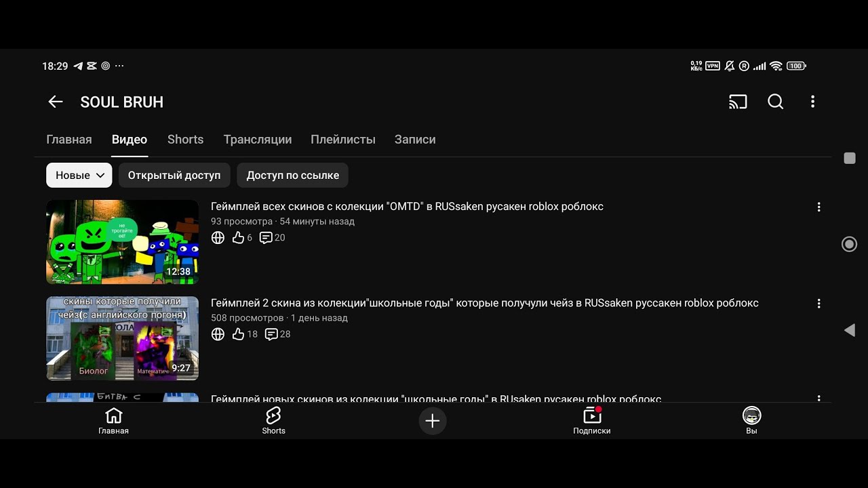The height and width of the screenshot is (488, 868).
Task: Tap the battery indicator
Action: click(x=796, y=66)
